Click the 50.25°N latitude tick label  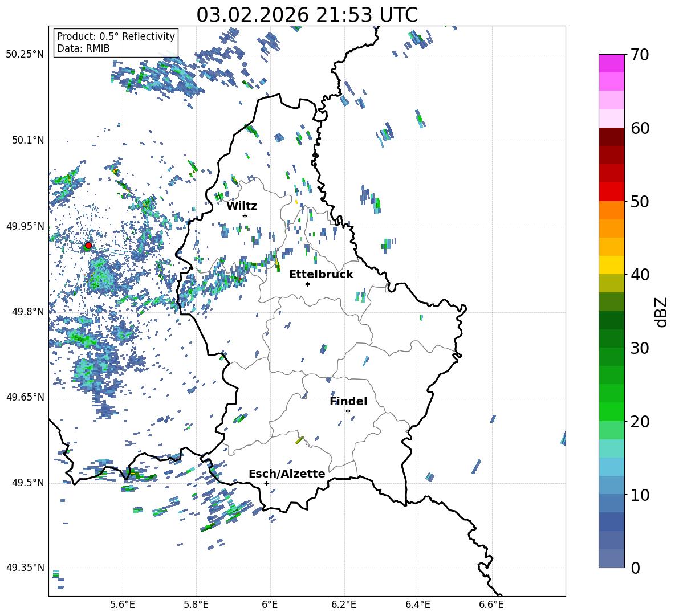click(25, 55)
